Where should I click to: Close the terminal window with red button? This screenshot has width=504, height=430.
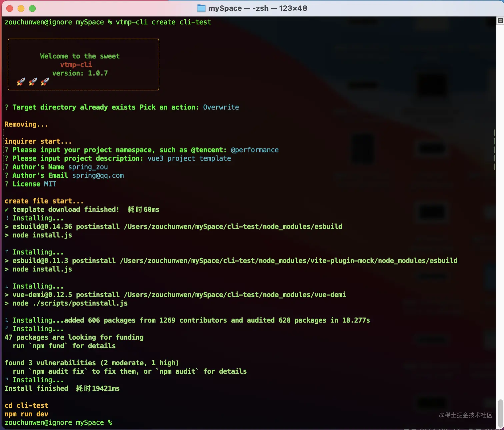pos(10,8)
